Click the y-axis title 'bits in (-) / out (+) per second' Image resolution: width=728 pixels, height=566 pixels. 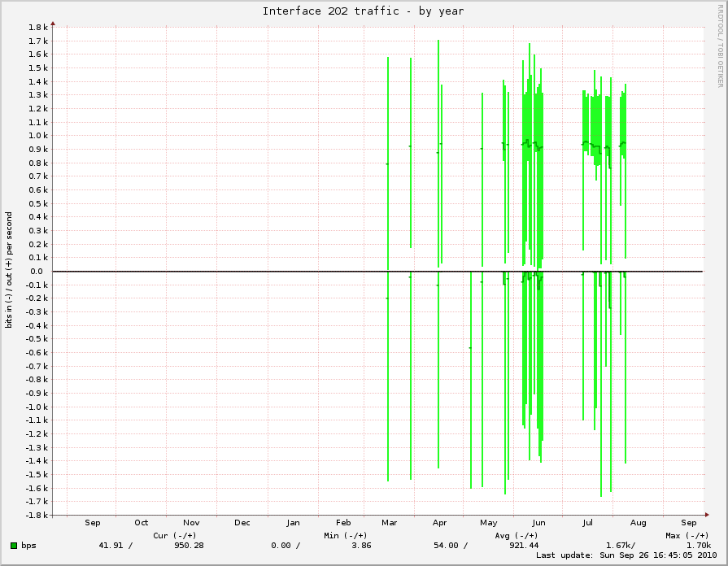[9, 270]
